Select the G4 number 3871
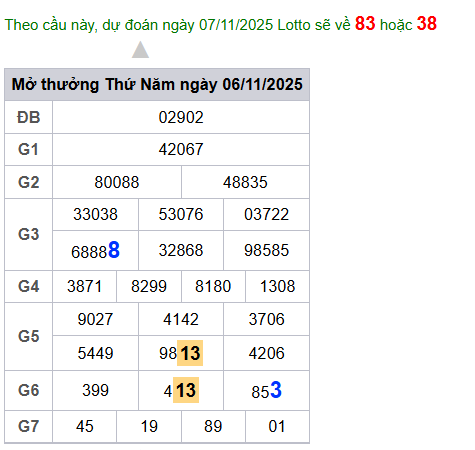The width and height of the screenshot is (475, 450). (x=84, y=286)
